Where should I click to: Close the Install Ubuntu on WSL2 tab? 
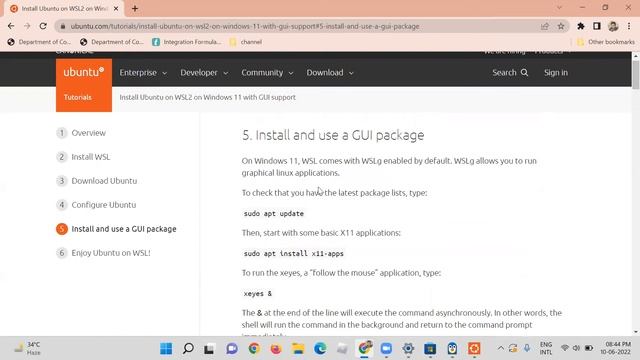point(116,8)
